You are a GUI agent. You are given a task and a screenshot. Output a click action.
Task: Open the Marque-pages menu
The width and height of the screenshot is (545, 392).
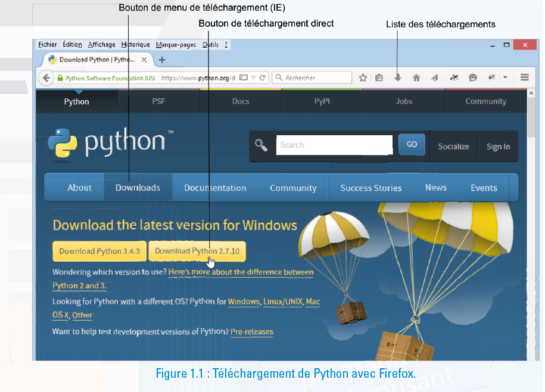coord(176,45)
